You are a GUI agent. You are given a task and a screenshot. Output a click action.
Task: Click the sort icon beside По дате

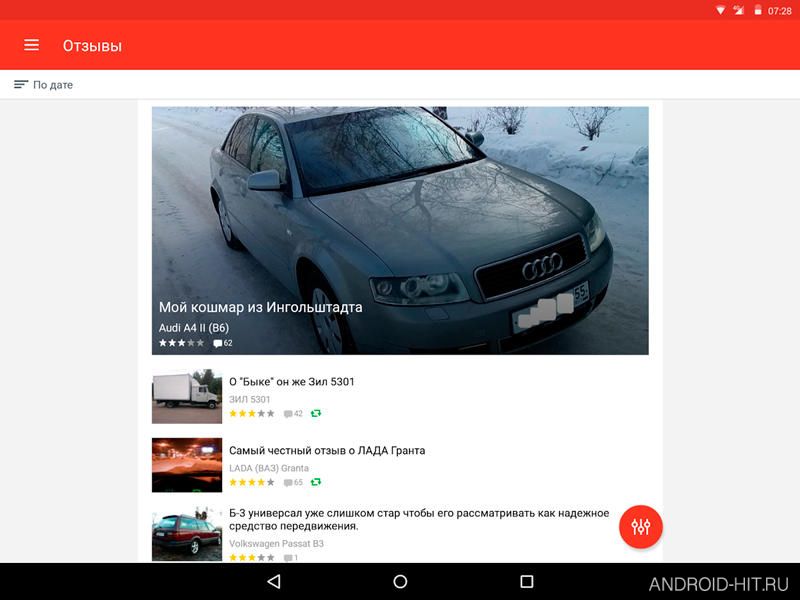pos(20,85)
